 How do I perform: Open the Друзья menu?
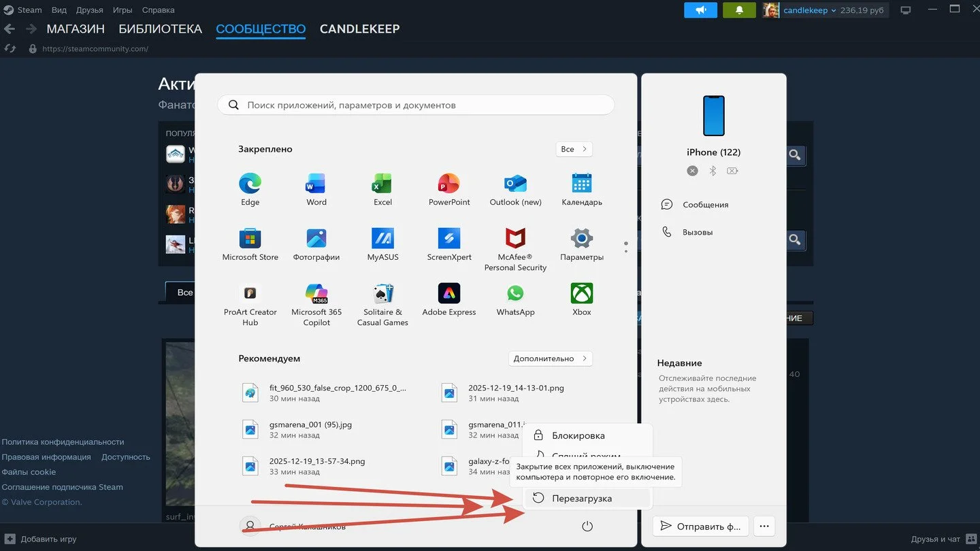pos(90,10)
